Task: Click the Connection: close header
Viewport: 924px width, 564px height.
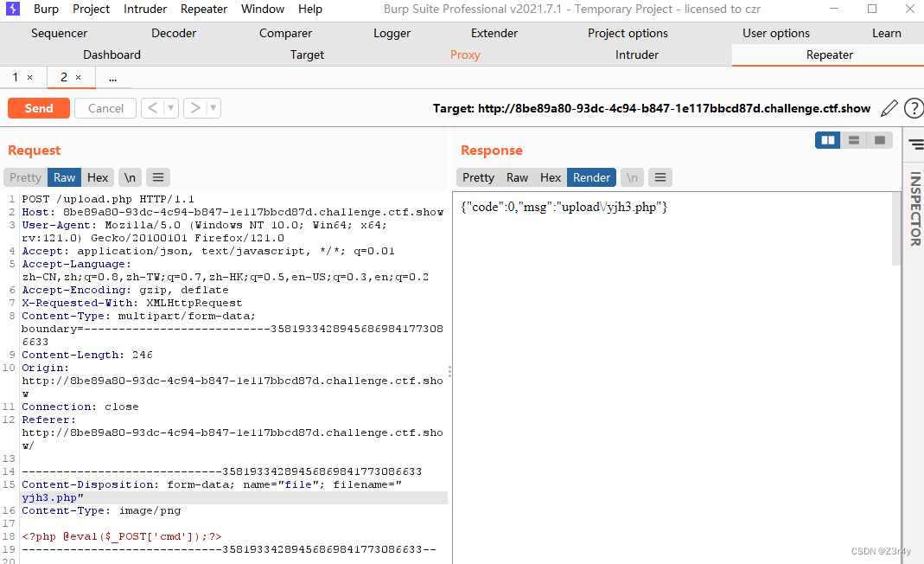Action: click(80, 407)
